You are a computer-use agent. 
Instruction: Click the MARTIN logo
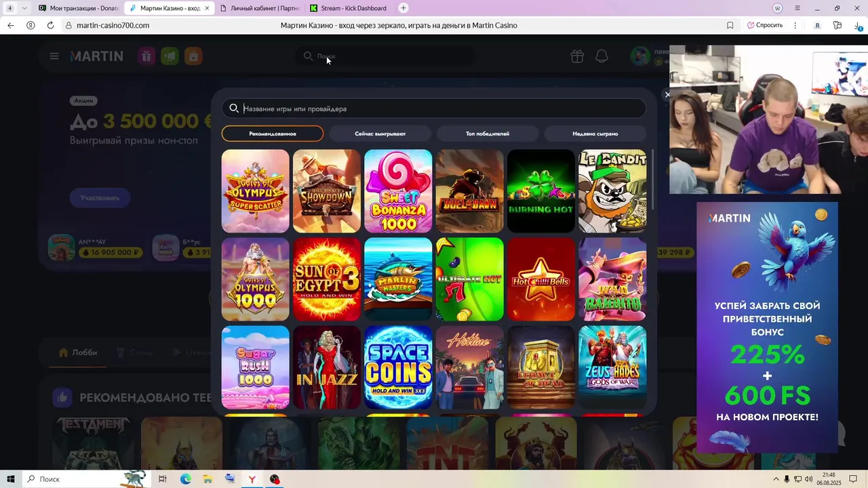pyautogui.click(x=97, y=56)
